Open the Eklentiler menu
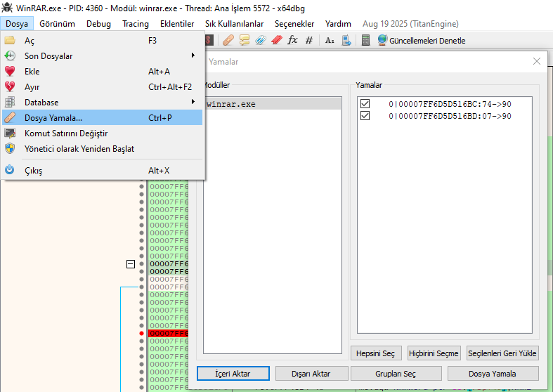The height and width of the screenshot is (392, 553). [x=177, y=24]
